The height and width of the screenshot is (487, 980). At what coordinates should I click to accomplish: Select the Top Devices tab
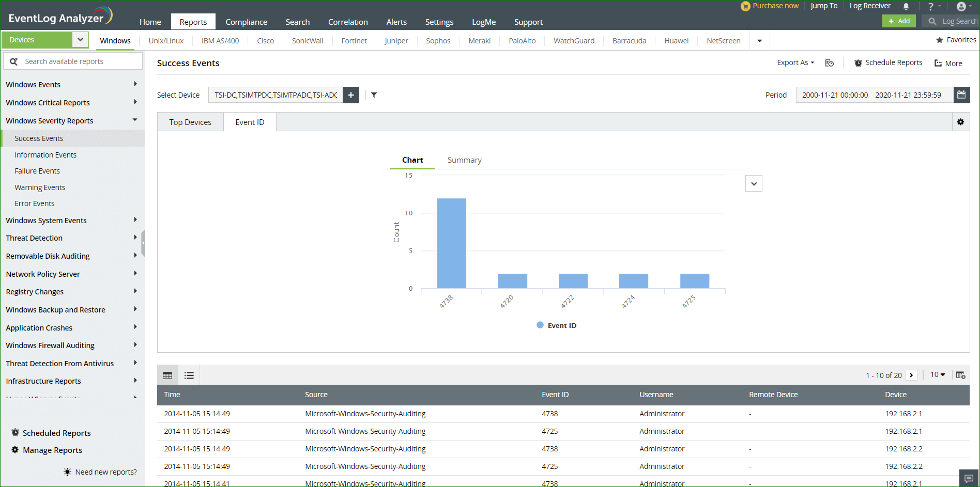coord(190,122)
